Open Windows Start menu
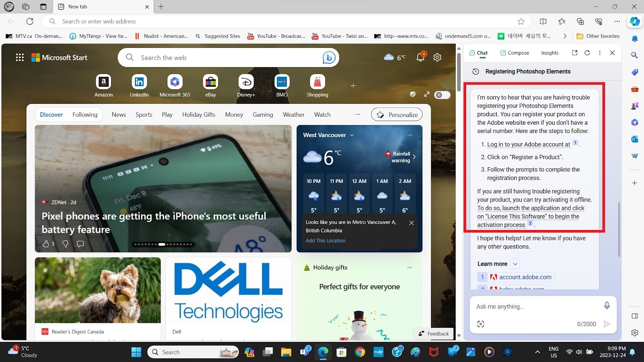Viewport: 644px width, 362px height. (136, 352)
